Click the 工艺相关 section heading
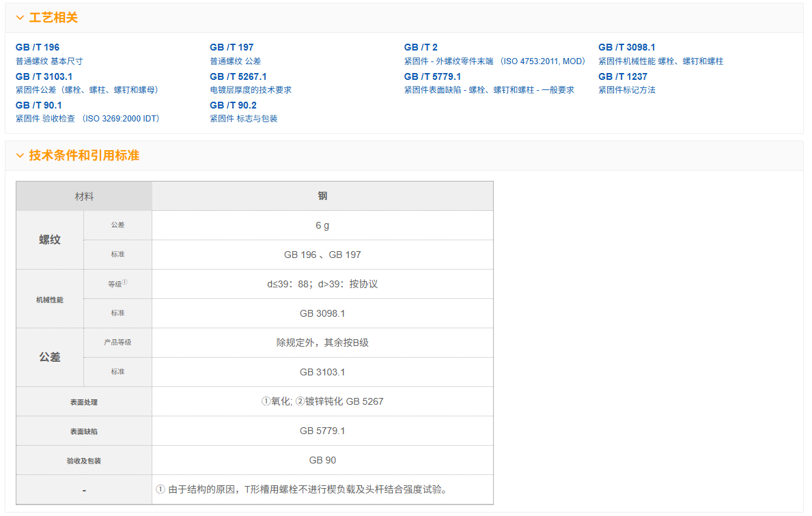The height and width of the screenshot is (516, 812). [x=53, y=18]
